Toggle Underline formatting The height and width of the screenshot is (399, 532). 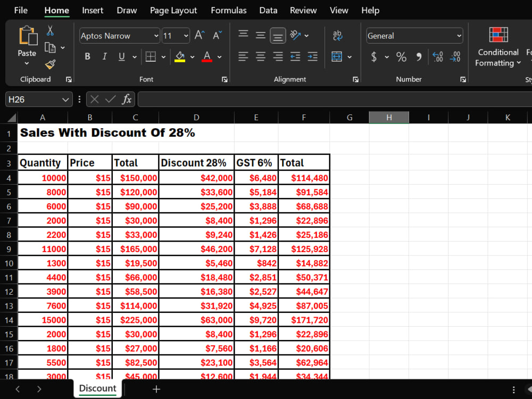click(122, 57)
